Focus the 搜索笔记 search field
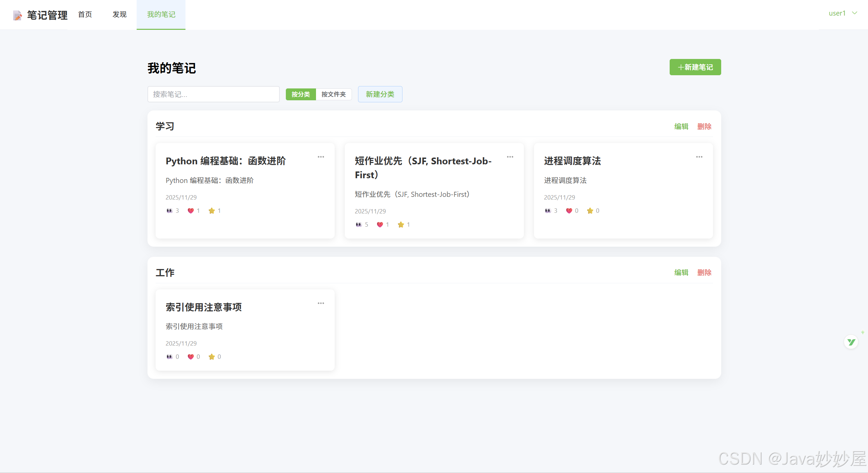Image resolution: width=868 pixels, height=473 pixels. pos(213,94)
